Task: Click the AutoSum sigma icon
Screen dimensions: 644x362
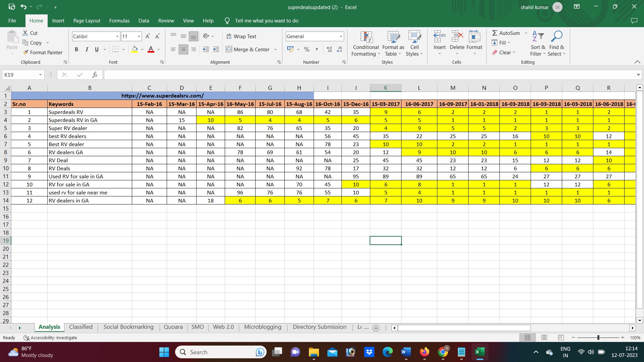Action: tap(495, 33)
